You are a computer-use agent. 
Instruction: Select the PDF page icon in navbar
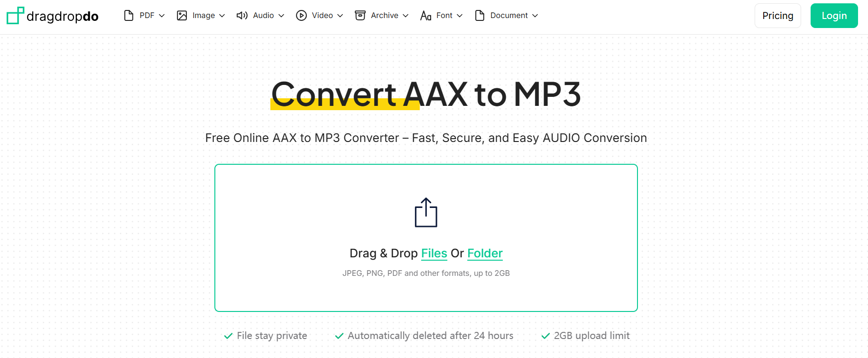pyautogui.click(x=129, y=15)
